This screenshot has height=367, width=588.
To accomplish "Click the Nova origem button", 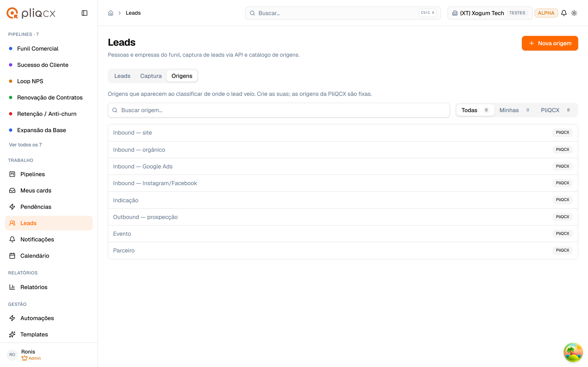I will [550, 43].
